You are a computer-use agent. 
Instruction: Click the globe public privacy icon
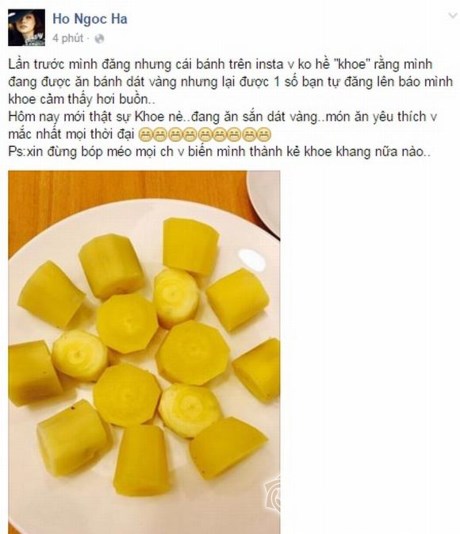[99, 39]
